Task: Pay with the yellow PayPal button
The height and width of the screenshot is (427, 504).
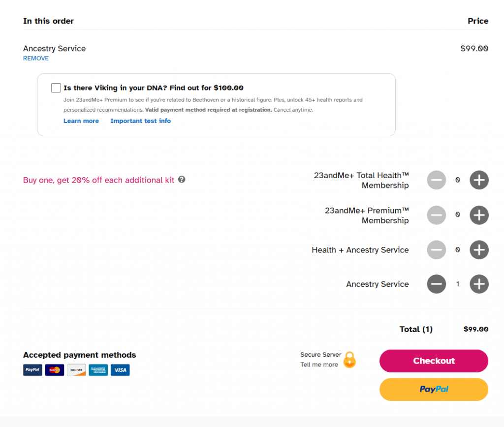Action: (x=434, y=389)
